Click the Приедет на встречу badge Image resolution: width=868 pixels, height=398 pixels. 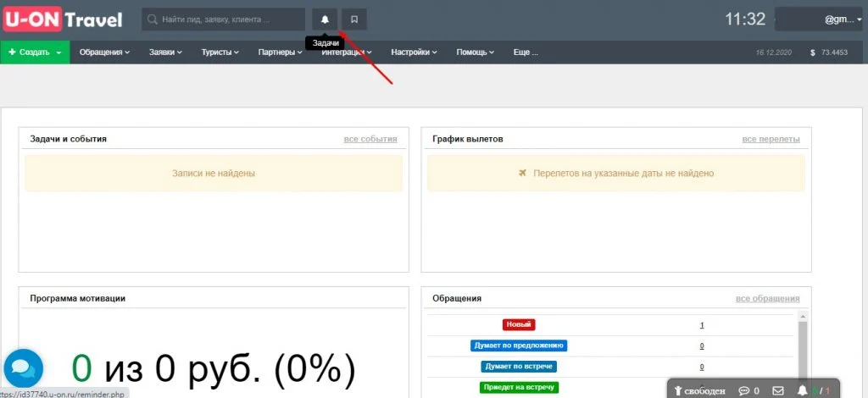pyautogui.click(x=519, y=387)
